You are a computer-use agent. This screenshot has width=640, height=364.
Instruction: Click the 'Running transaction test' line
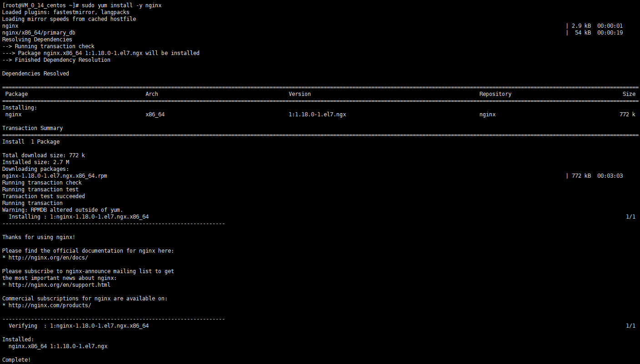[x=40, y=189]
